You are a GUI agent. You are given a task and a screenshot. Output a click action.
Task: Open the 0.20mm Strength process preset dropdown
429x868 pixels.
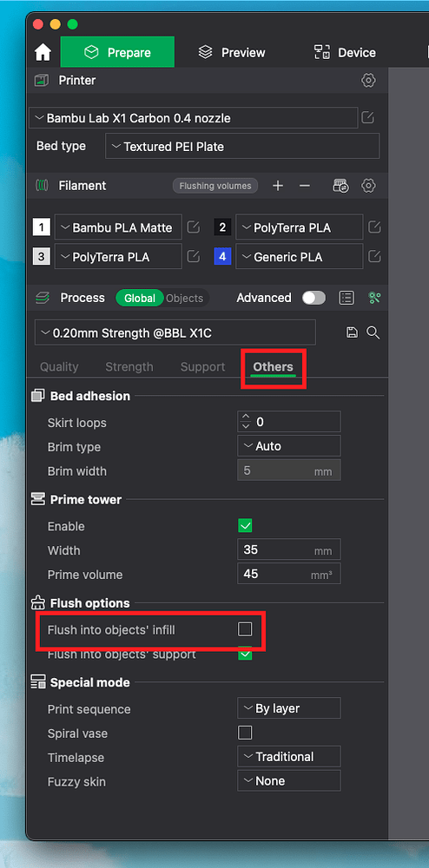click(175, 332)
